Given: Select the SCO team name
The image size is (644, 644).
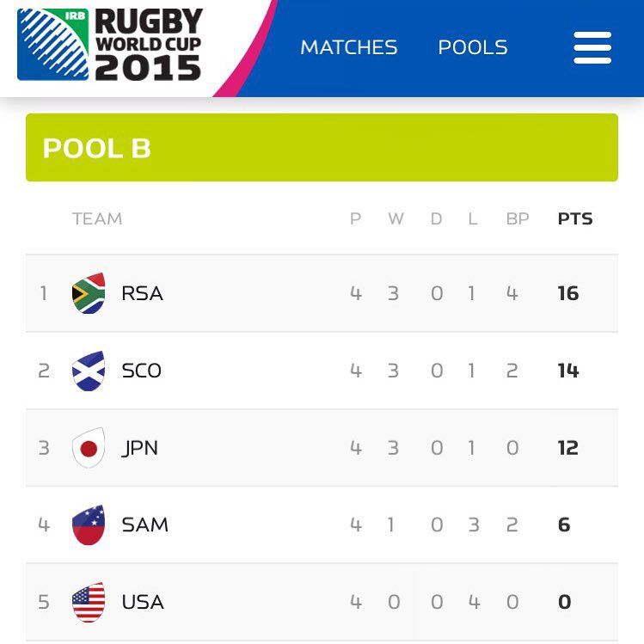Looking at the screenshot, I should tap(142, 371).
